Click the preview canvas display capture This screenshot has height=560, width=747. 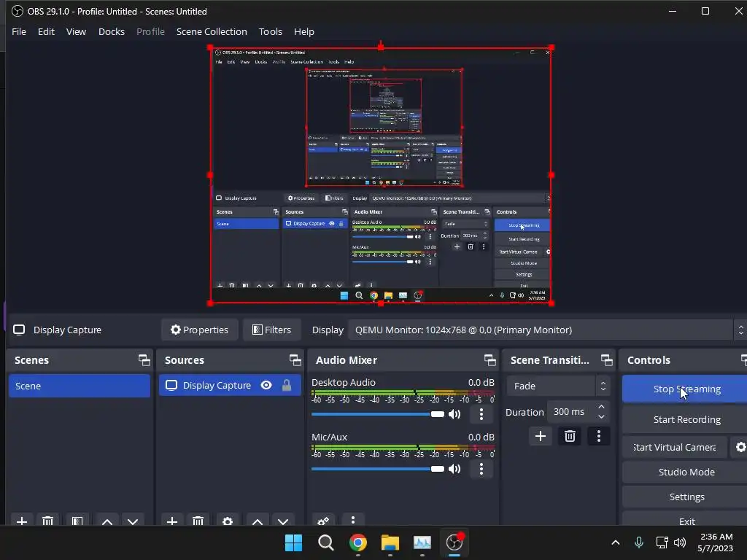[x=381, y=175]
